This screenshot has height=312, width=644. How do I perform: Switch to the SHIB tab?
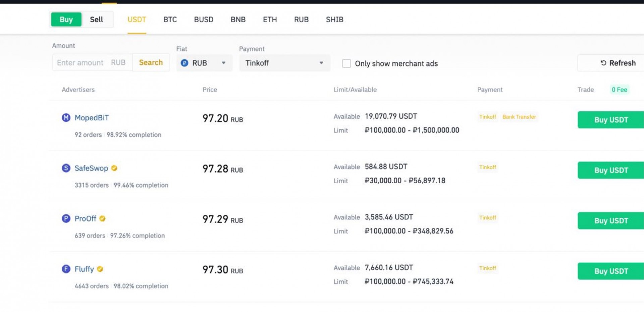[334, 19]
